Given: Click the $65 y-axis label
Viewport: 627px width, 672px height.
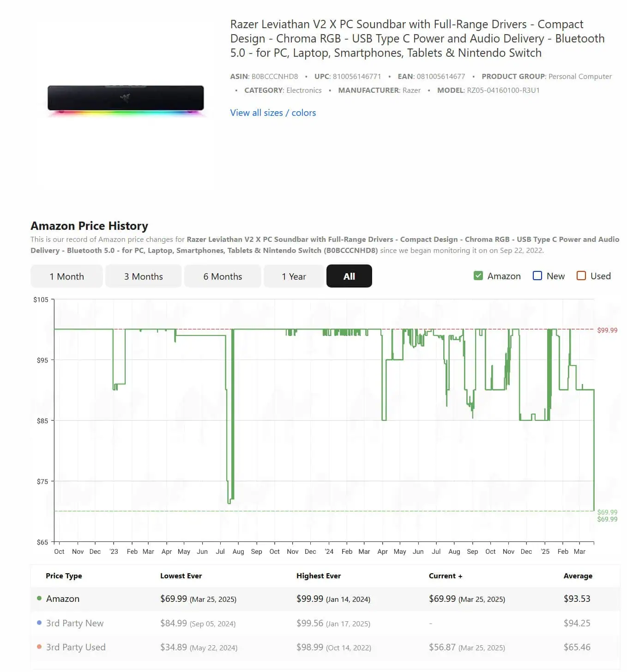Looking at the screenshot, I should pyautogui.click(x=42, y=542).
